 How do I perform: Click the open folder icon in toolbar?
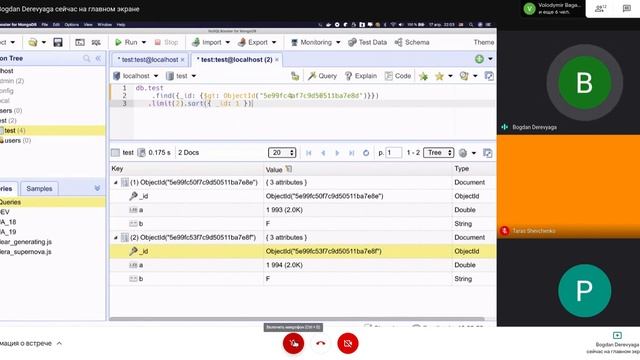click(33, 42)
